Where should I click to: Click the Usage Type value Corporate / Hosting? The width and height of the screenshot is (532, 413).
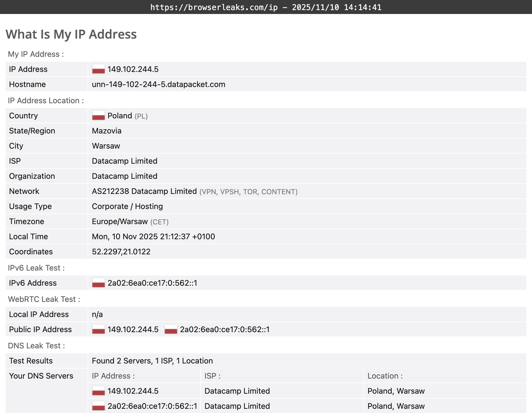tap(127, 206)
